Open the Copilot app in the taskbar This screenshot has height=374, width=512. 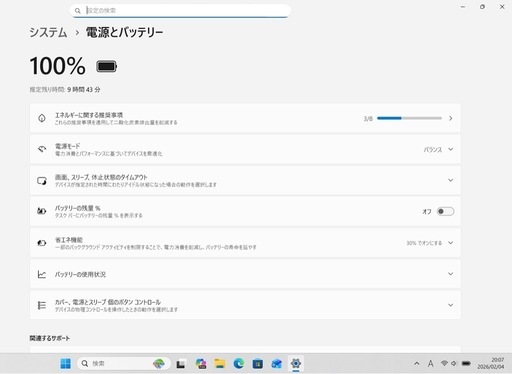click(201, 364)
